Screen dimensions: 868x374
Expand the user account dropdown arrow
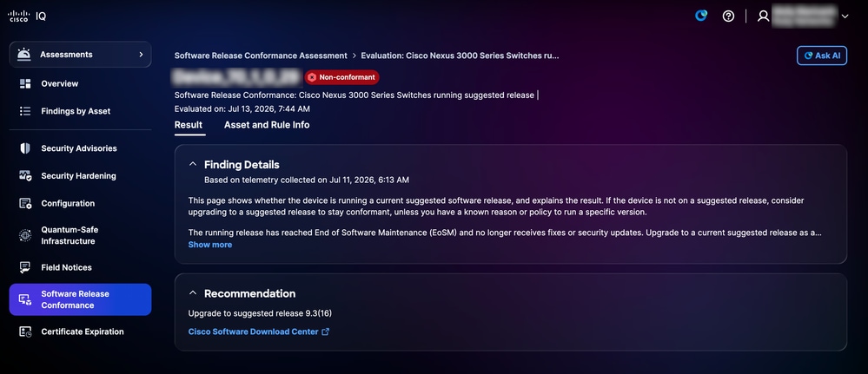click(x=845, y=16)
